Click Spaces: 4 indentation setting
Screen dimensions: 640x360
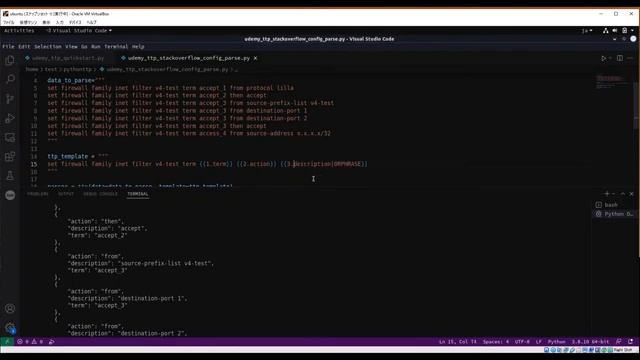(496, 342)
